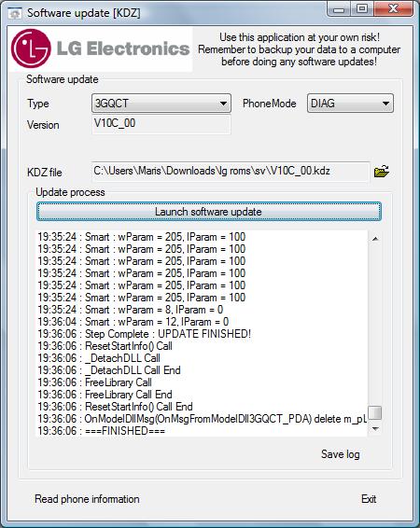Click the Type dropdown arrow
420x528 pixels.
[223, 104]
